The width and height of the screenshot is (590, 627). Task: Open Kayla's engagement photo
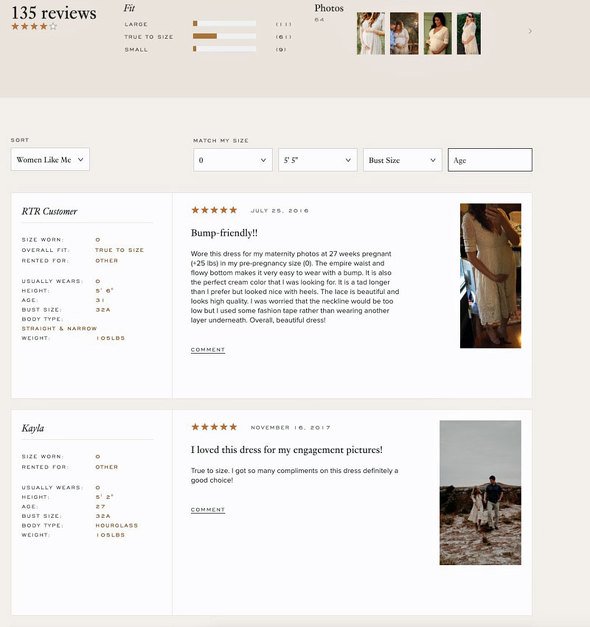point(480,493)
